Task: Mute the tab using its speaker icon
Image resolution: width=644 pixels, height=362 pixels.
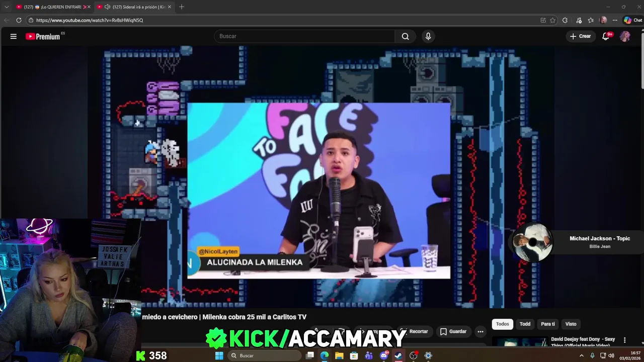Action: (107, 7)
